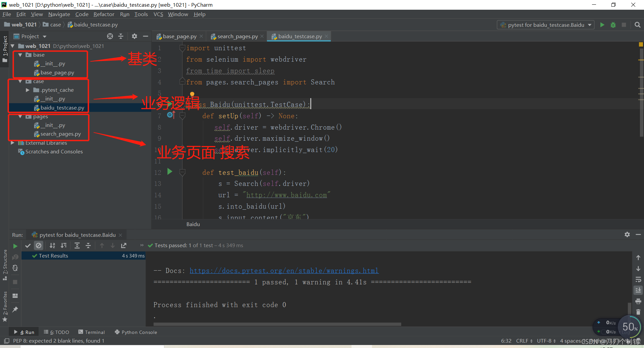Click the gutter run icon beside test_baidu

pos(170,172)
